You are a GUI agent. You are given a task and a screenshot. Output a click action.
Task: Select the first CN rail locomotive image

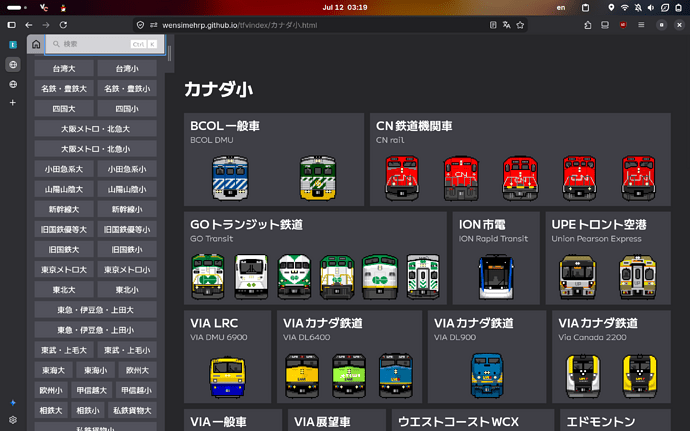point(402,178)
